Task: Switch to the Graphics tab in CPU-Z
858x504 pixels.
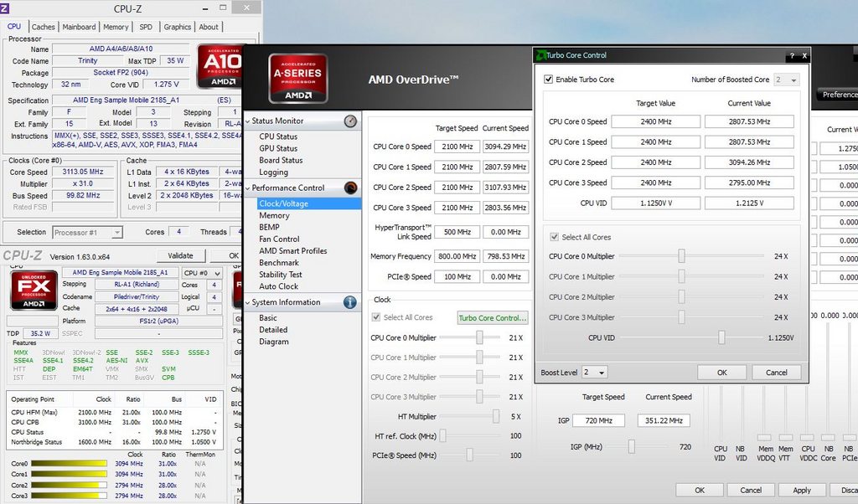Action: (x=178, y=27)
